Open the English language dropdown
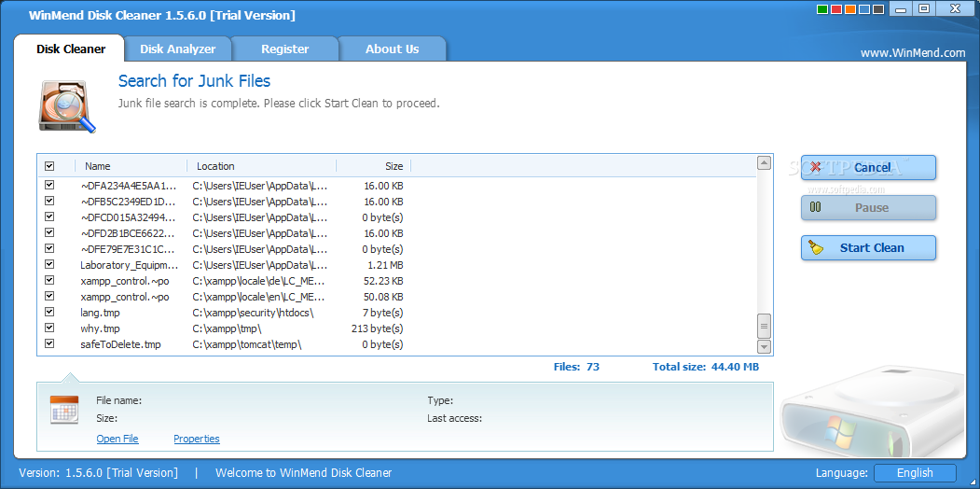The height and width of the screenshot is (489, 980). pyautogui.click(x=915, y=473)
